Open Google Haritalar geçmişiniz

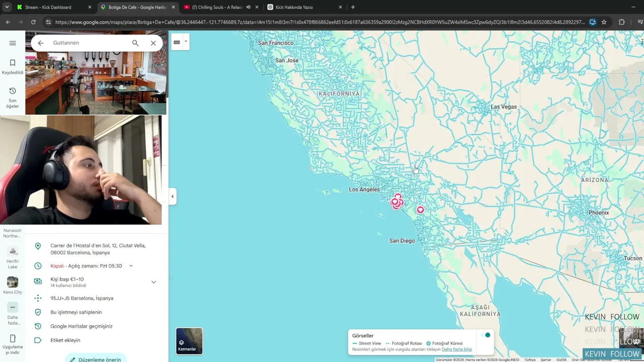[x=82, y=326]
